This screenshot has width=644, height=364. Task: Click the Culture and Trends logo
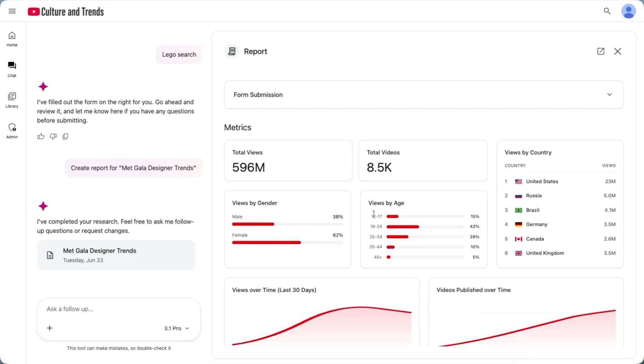(66, 12)
